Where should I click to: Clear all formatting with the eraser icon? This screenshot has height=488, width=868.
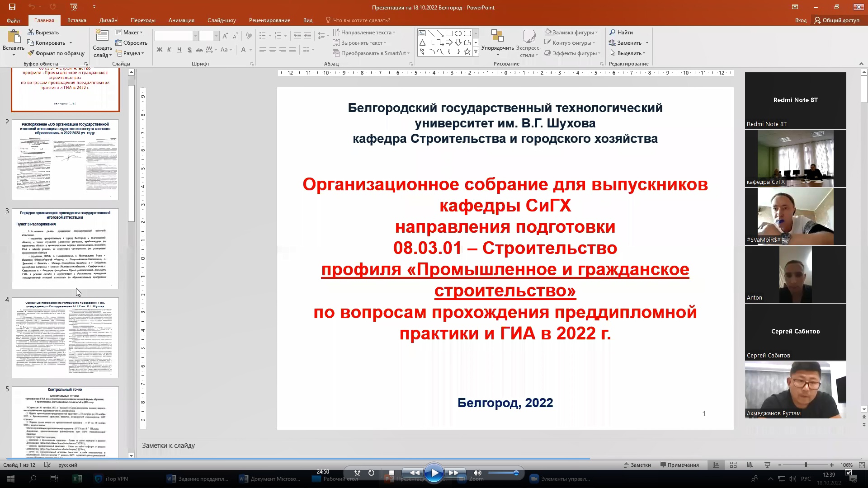coord(249,36)
